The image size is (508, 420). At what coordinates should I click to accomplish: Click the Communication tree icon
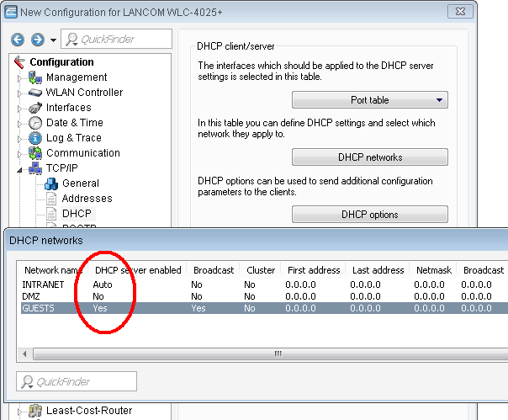[35, 153]
